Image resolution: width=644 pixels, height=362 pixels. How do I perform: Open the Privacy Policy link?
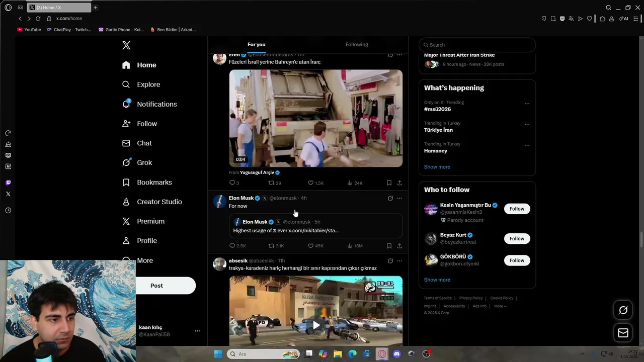(471, 298)
